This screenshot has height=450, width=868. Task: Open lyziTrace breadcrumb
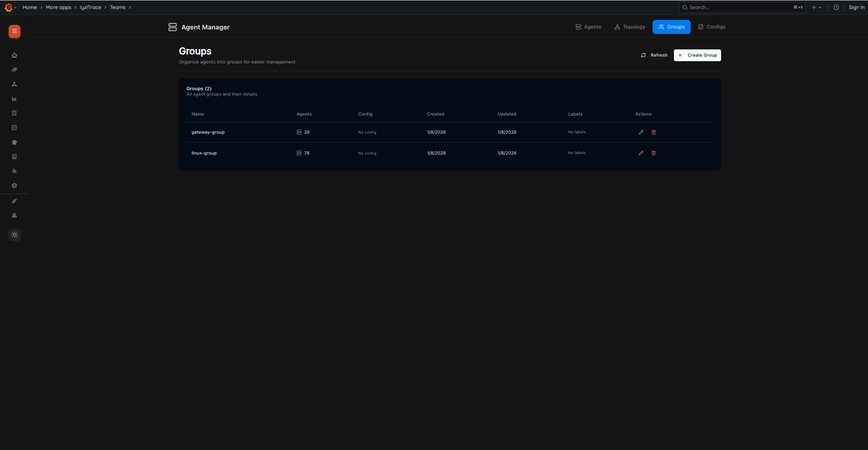(91, 7)
